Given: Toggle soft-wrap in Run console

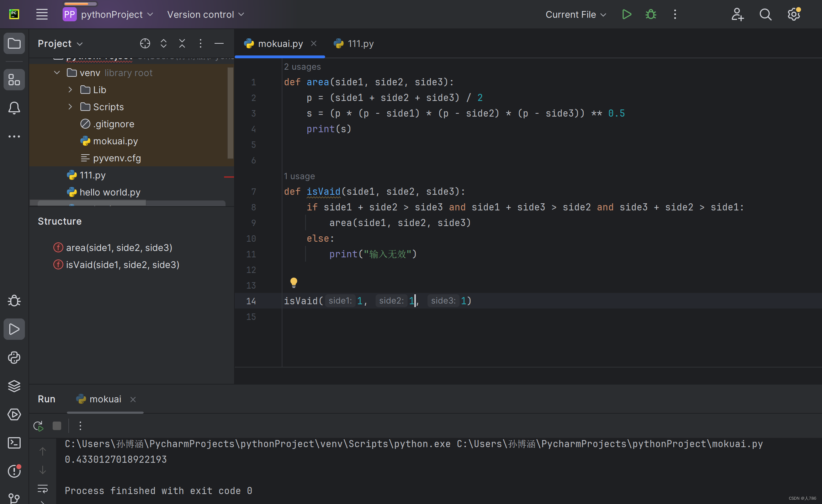Looking at the screenshot, I should click(x=43, y=489).
